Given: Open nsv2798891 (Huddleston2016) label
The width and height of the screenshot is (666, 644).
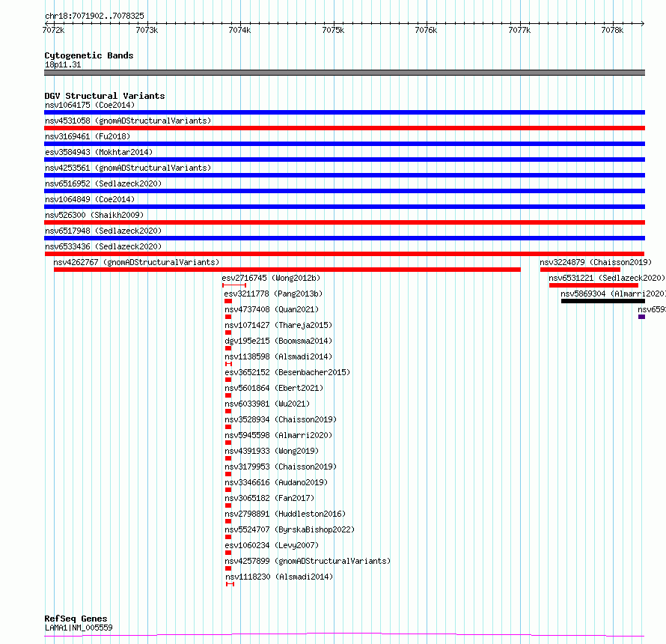Looking at the screenshot, I should pyautogui.click(x=285, y=514).
